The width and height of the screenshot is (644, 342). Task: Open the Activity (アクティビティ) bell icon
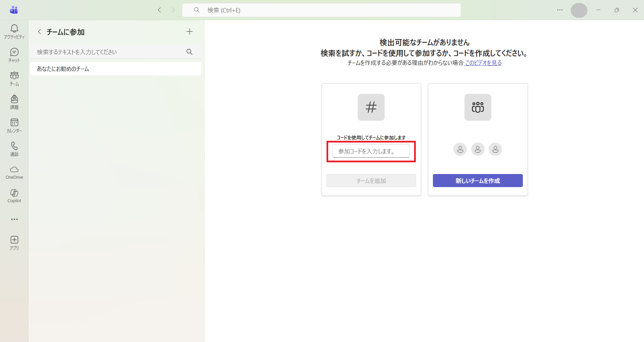(14, 32)
